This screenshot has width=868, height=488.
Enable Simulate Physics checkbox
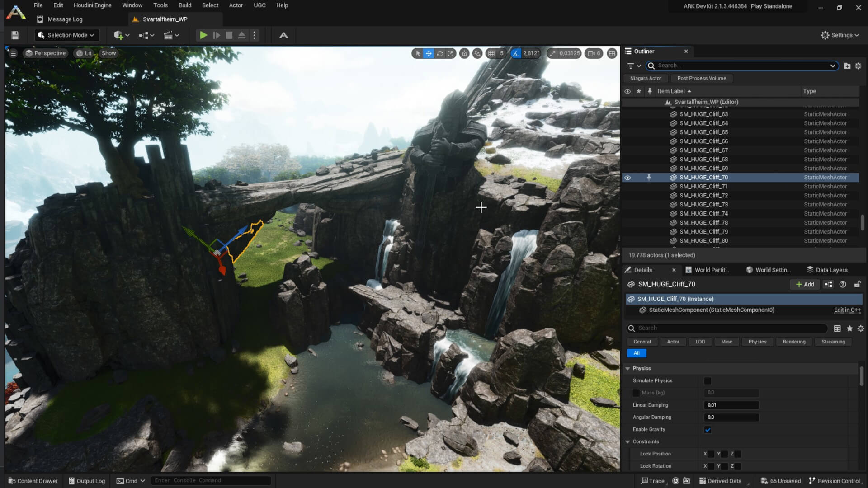pyautogui.click(x=708, y=380)
